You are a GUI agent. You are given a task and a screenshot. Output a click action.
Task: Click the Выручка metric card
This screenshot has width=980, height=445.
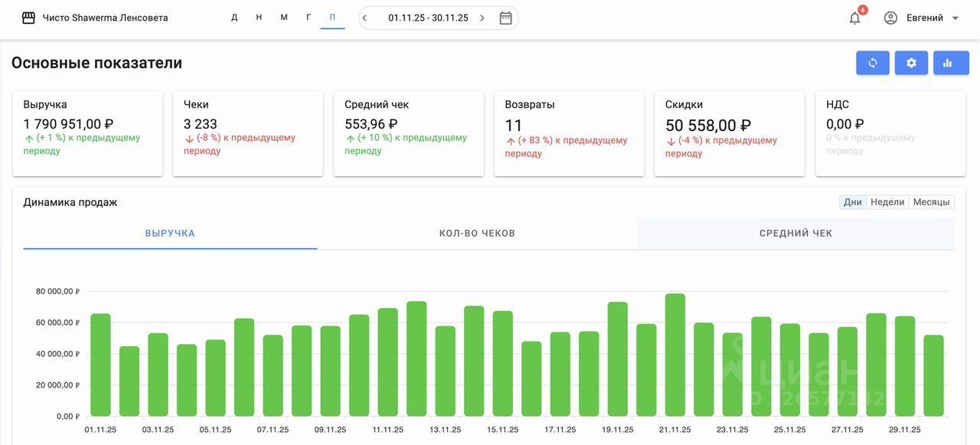click(87, 133)
